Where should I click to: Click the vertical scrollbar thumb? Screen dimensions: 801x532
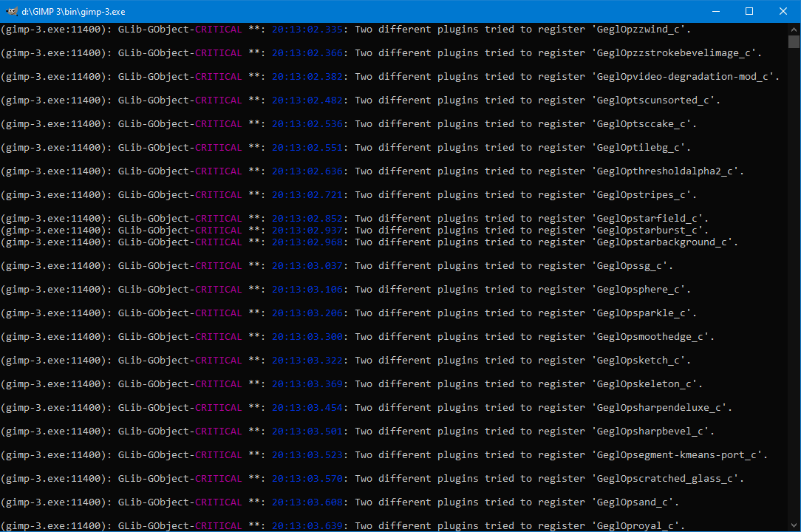click(794, 41)
